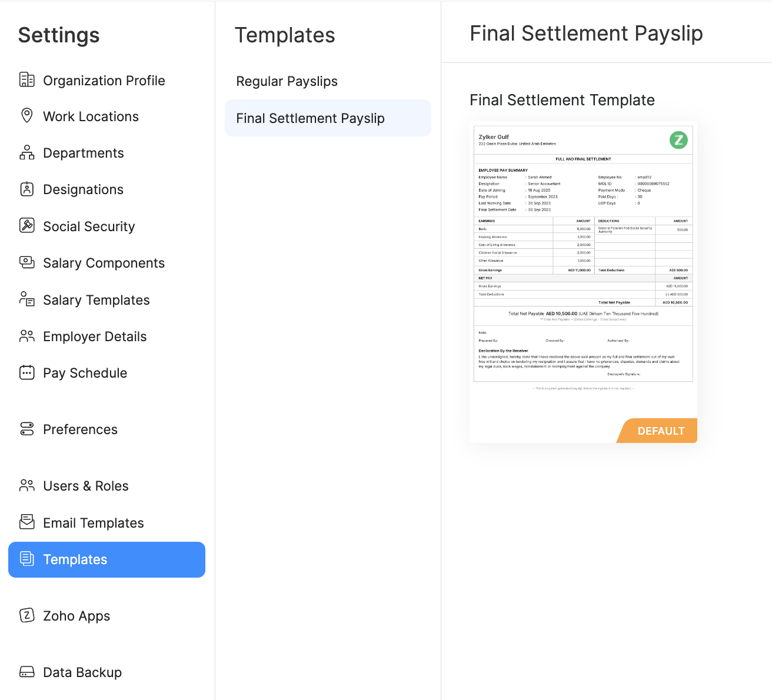
Task: Select the highlighted Templates sidebar item
Action: point(107,559)
